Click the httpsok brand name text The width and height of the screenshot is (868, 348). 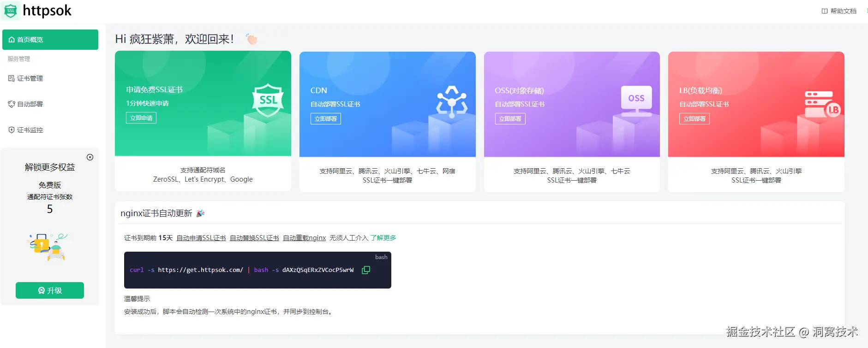point(47,11)
